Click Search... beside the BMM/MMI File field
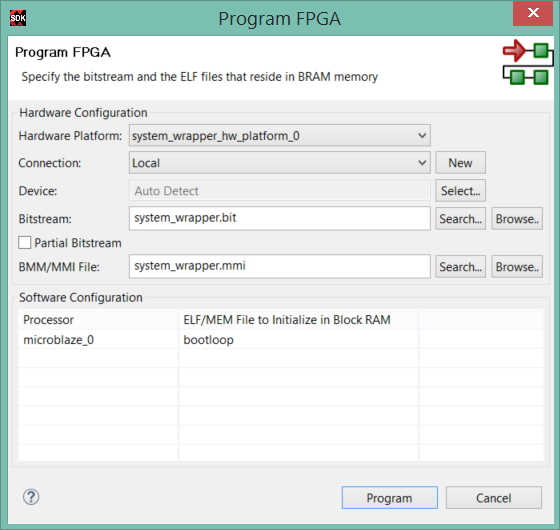The width and height of the screenshot is (560, 530). [460, 266]
